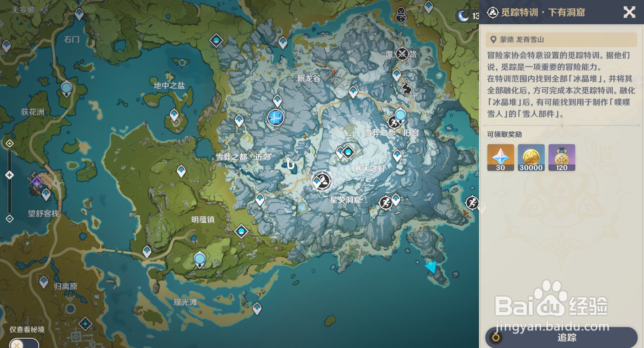Select the medal reward showing 120

click(561, 157)
